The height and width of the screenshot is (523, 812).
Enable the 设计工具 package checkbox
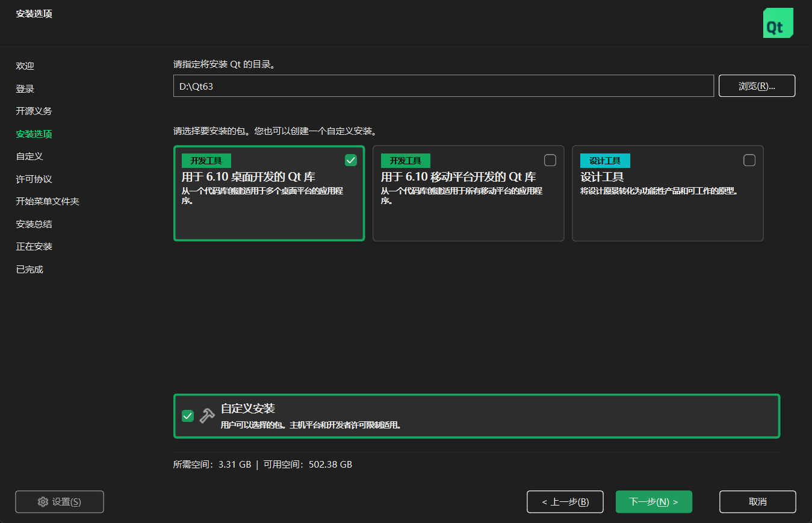[x=749, y=160]
